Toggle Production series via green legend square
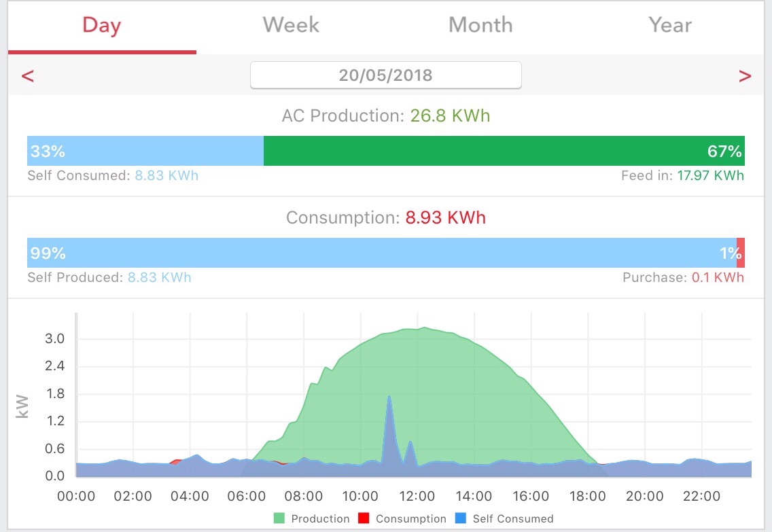 pyautogui.click(x=279, y=518)
